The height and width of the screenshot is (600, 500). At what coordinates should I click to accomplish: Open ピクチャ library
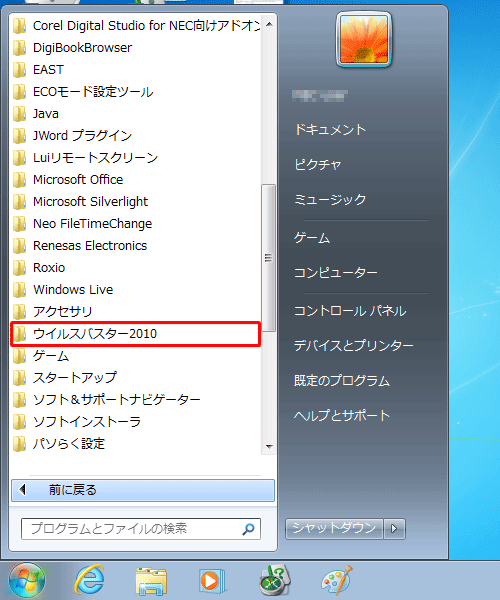pyautogui.click(x=318, y=165)
